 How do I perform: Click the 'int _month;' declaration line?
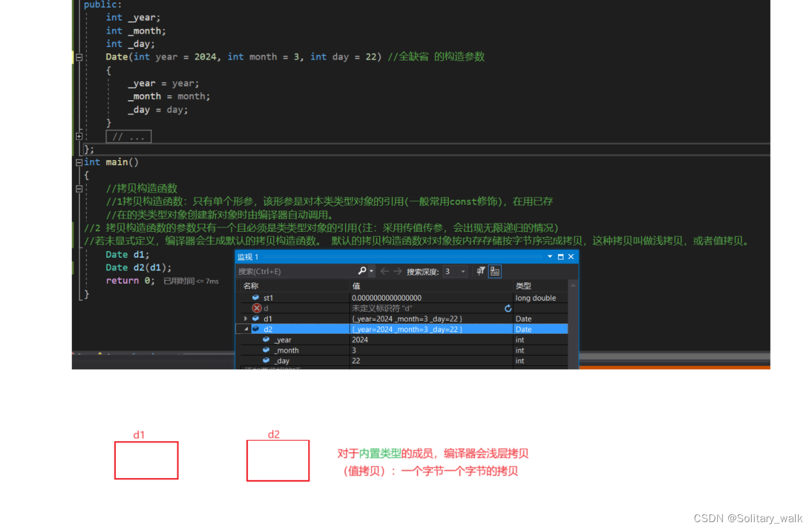[136, 31]
